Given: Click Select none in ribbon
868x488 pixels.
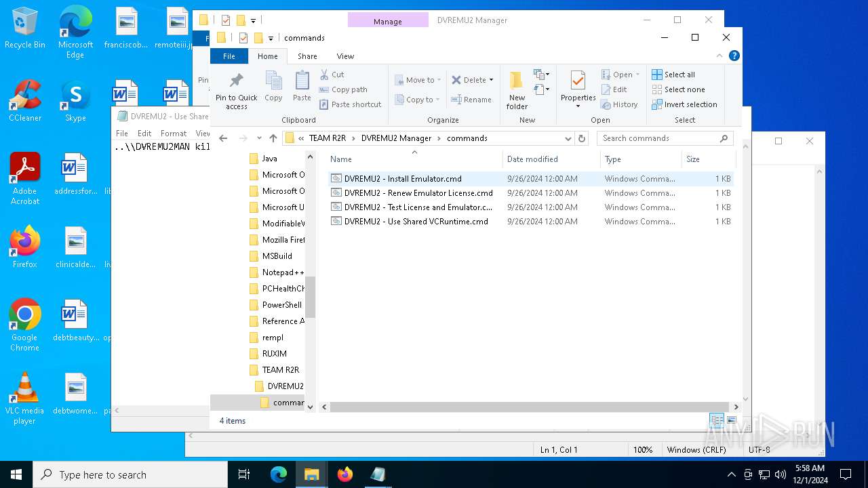Looking at the screenshot, I should [678, 89].
